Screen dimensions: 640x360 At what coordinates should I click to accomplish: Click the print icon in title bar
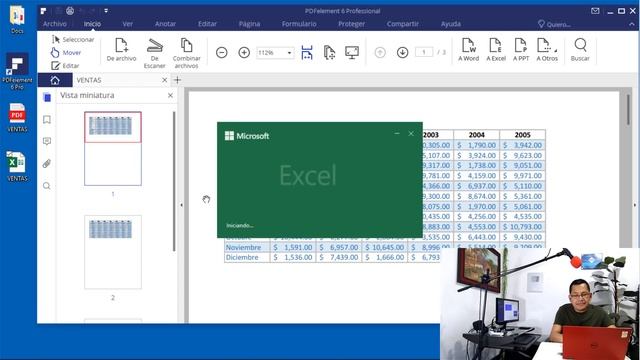(x=70, y=11)
